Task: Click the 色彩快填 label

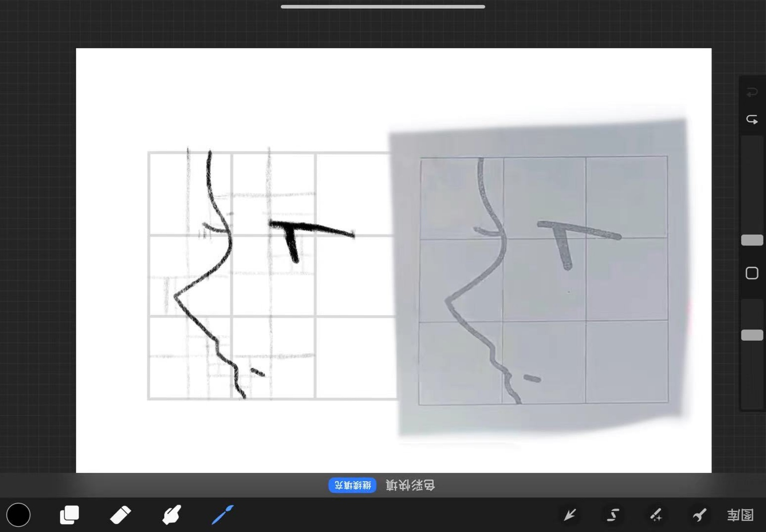Action: (x=410, y=485)
